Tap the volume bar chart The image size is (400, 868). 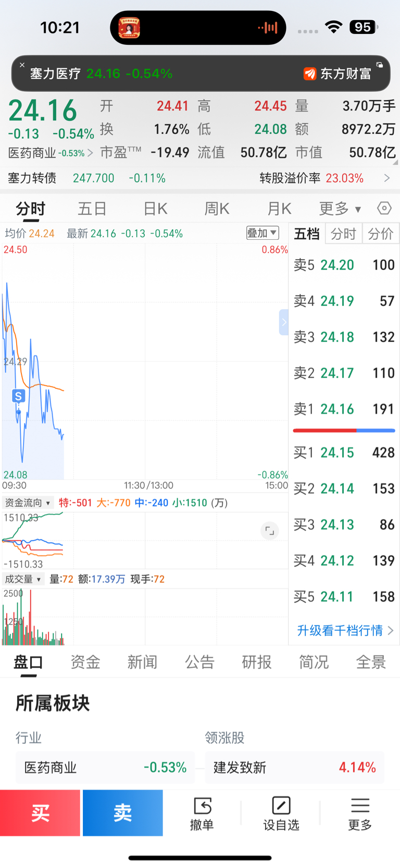tap(145, 617)
